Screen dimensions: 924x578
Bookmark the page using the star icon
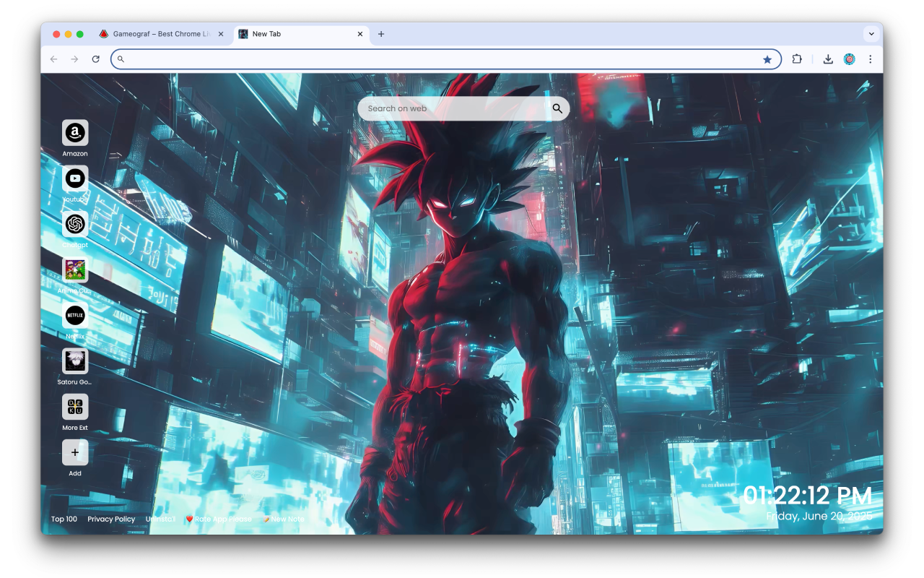point(767,59)
